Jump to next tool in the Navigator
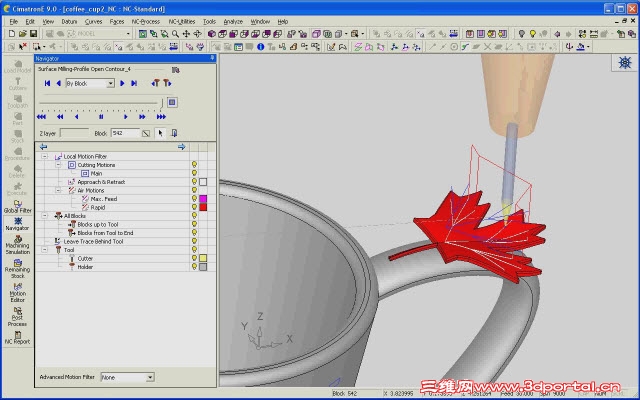This screenshot has height=400, width=640. [167, 83]
